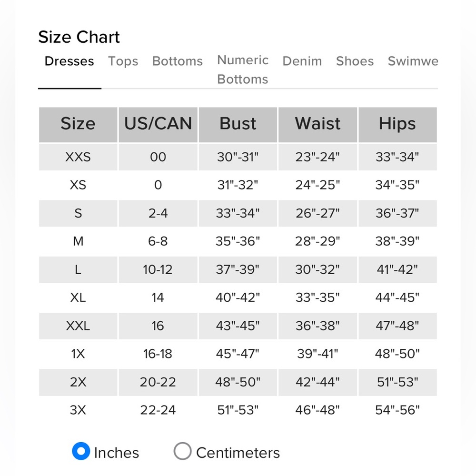Image resolution: width=476 pixels, height=476 pixels.
Task: Select the Inches radio button
Action: [81, 451]
